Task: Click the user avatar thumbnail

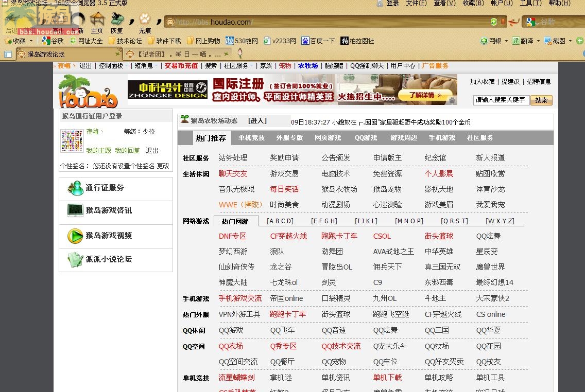Action: pyautogui.click(x=72, y=141)
